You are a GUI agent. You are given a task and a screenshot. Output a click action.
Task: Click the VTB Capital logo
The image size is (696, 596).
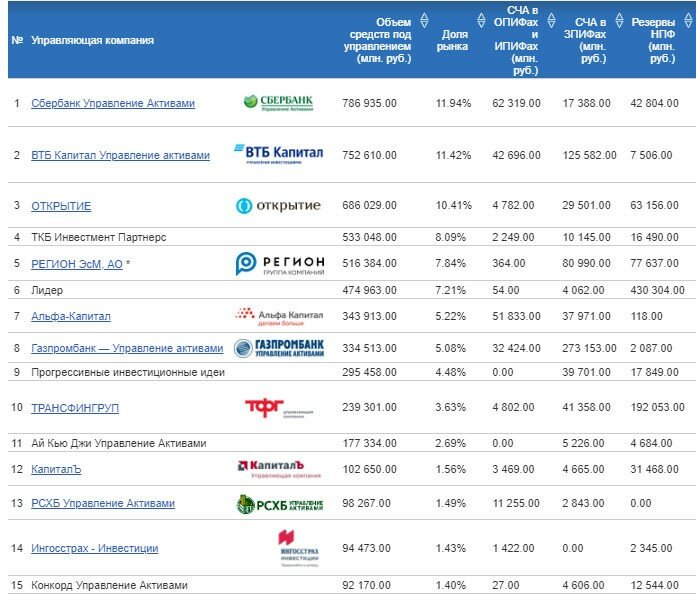pos(278,154)
